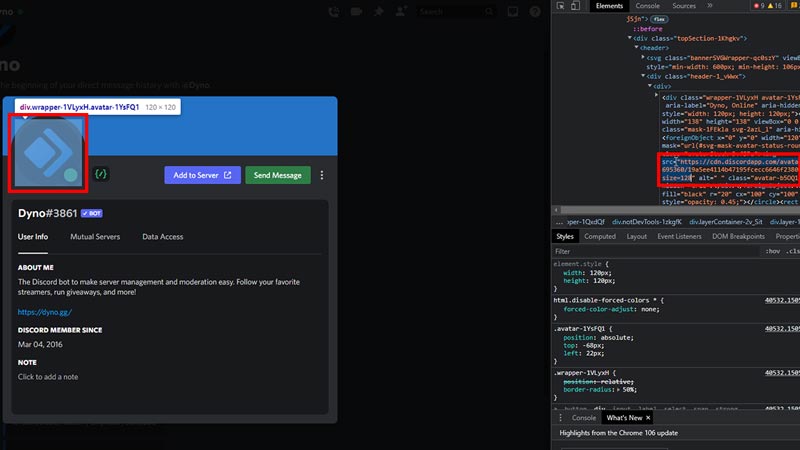The width and height of the screenshot is (800, 450).
Task: Click div.notDevTools breadcrumb item
Action: [x=646, y=222]
